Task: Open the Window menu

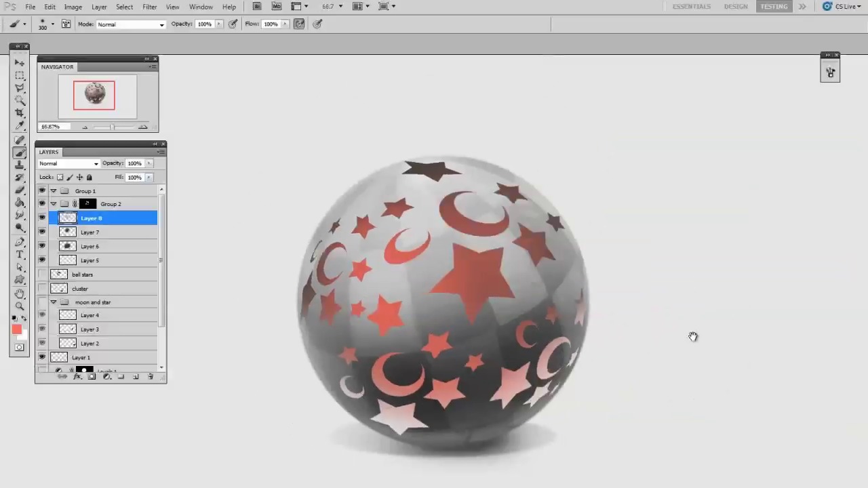Action: (x=201, y=7)
